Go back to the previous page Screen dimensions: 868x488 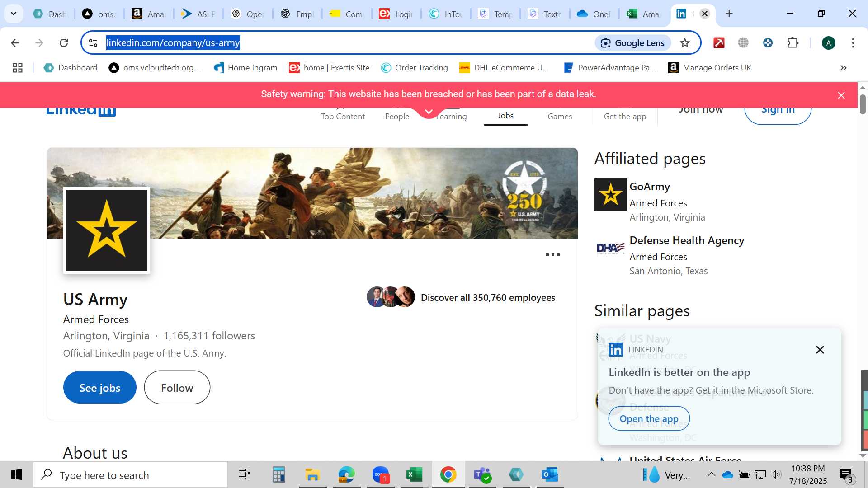coord(15,43)
